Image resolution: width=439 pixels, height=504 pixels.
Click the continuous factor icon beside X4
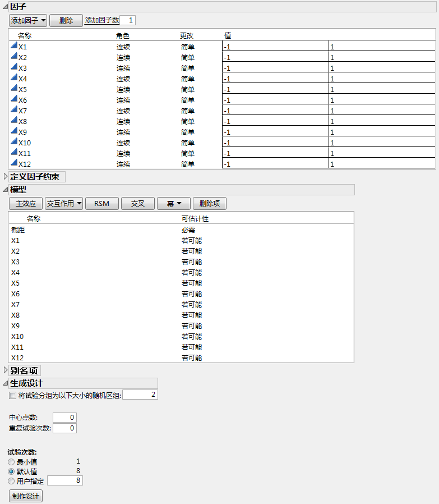pos(14,77)
